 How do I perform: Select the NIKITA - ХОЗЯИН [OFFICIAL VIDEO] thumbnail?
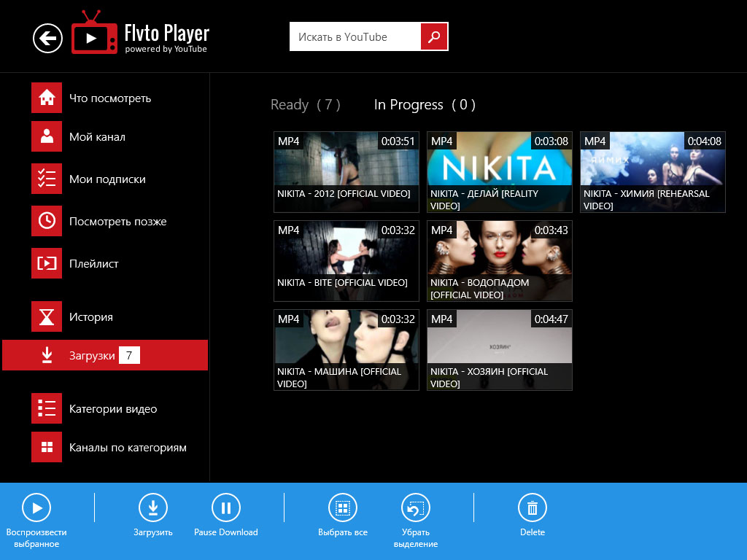pyautogui.click(x=499, y=349)
